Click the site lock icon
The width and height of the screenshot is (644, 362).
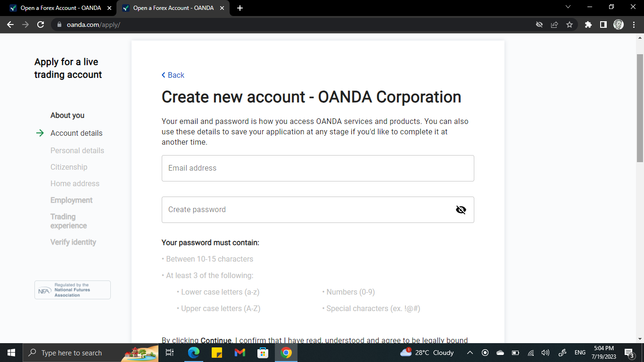59,25
